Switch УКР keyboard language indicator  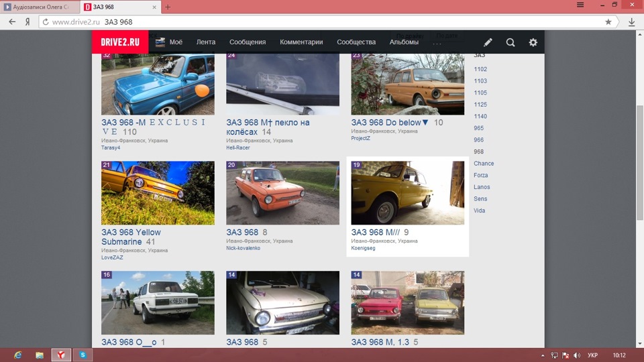click(592, 355)
